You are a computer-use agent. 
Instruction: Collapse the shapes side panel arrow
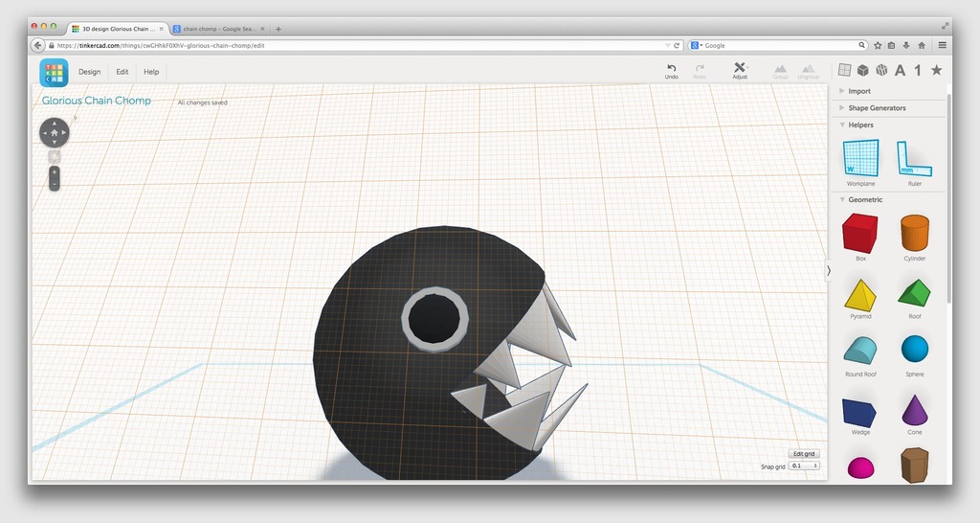pos(829,271)
